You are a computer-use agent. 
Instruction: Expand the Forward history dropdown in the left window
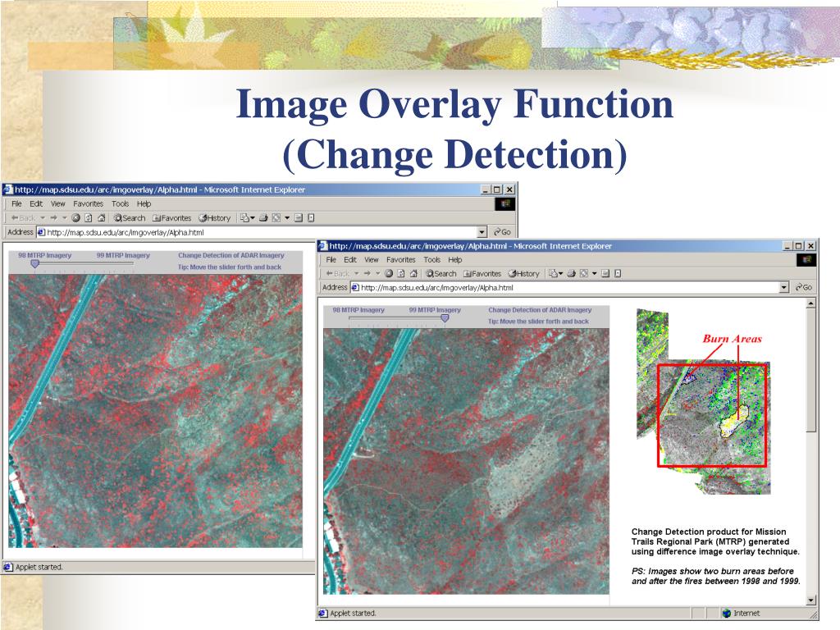pos(64,218)
